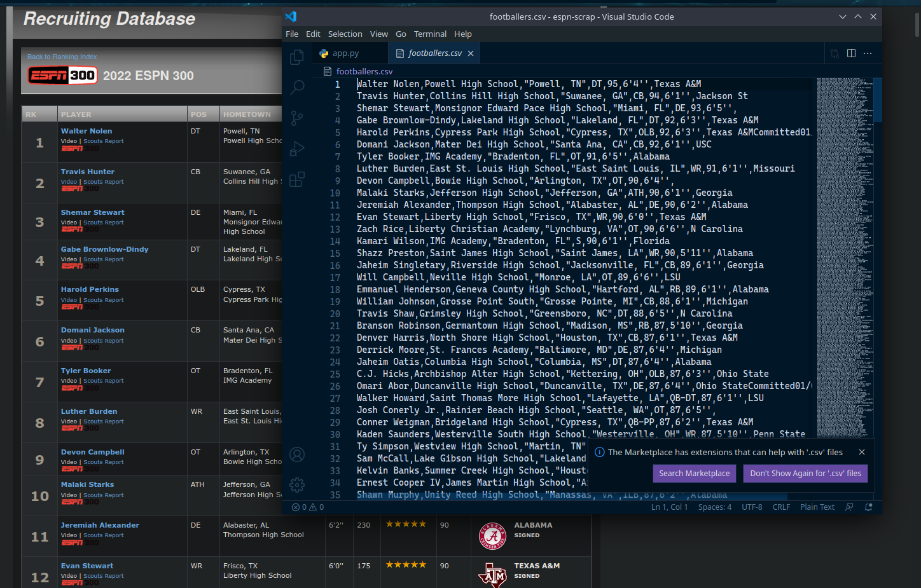Open the Explorer view in activity bar

click(x=296, y=57)
